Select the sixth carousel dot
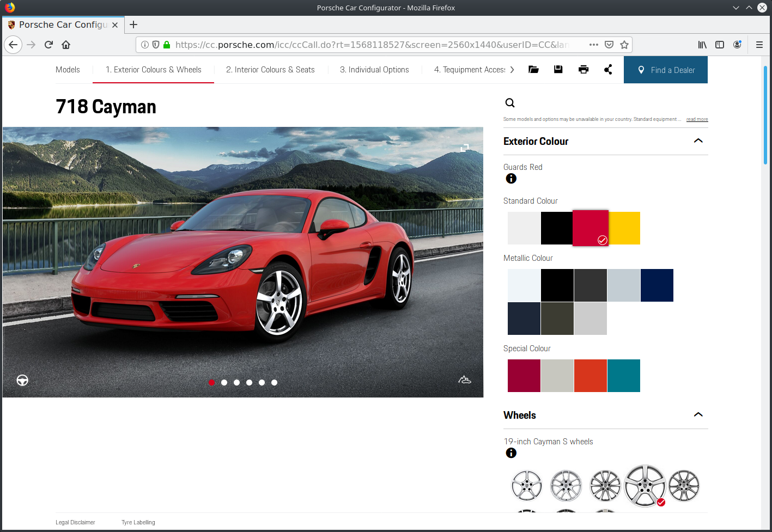Viewport: 772px width, 532px height. [x=274, y=382]
